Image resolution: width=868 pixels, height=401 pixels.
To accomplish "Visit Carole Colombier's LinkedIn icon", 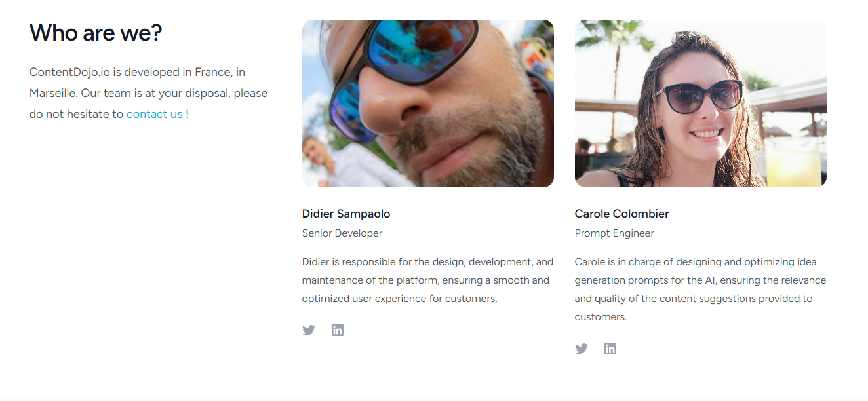I will [x=610, y=349].
